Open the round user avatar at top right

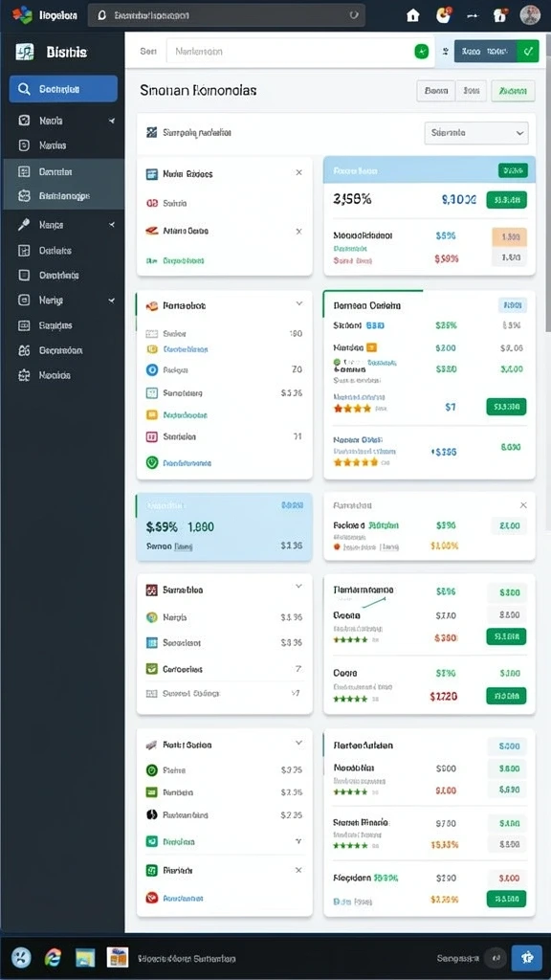530,15
